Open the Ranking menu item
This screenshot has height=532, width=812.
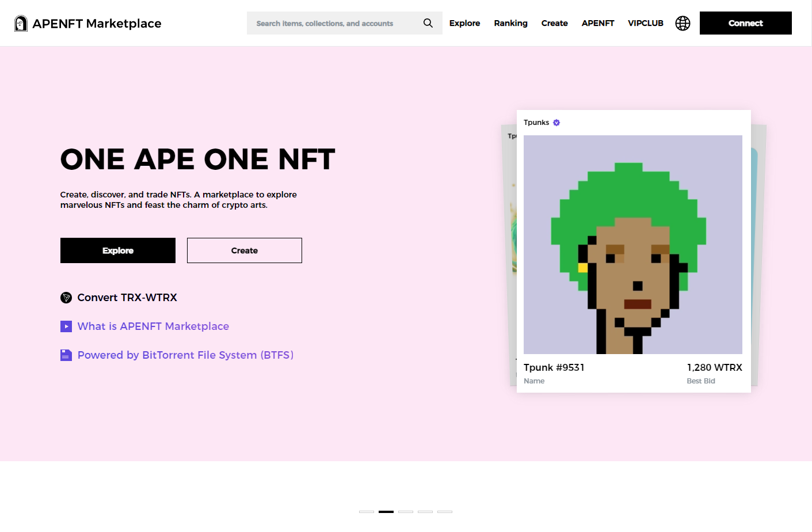point(510,23)
